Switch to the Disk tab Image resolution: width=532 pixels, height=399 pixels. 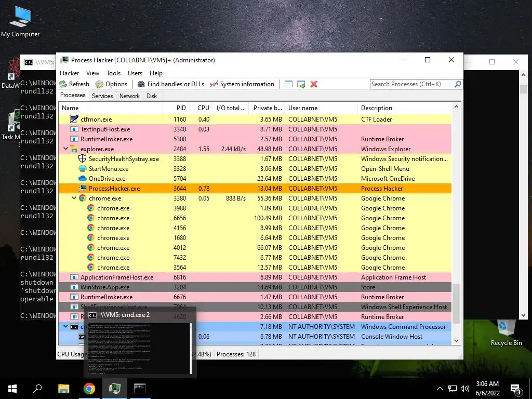(152, 96)
